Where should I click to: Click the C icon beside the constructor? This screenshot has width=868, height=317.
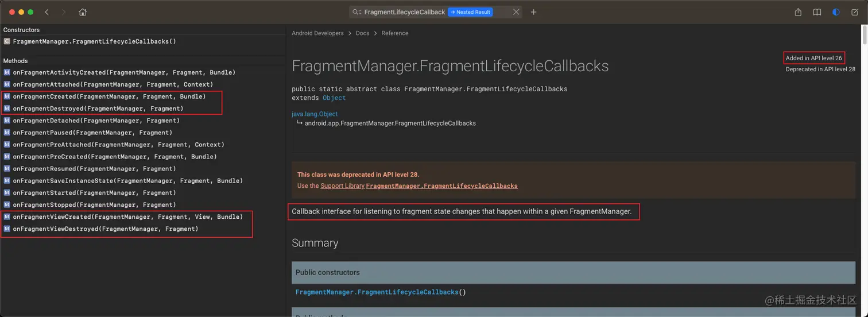[x=7, y=41]
